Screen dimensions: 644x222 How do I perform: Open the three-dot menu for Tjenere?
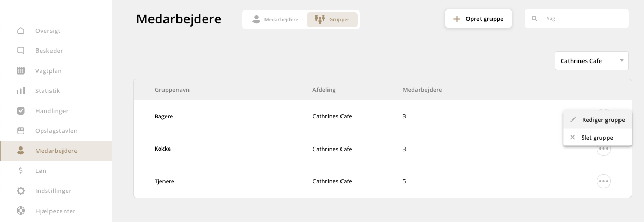[603, 181]
